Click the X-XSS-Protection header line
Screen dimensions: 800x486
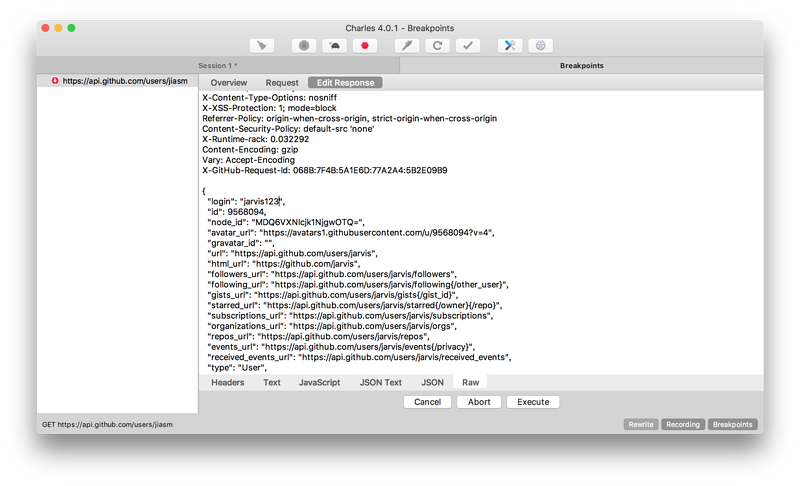click(x=269, y=108)
